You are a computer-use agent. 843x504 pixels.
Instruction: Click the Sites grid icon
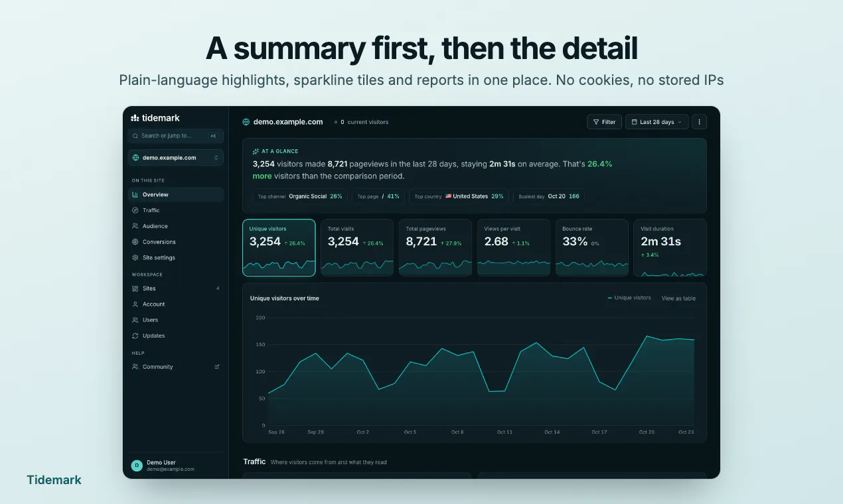tap(135, 288)
